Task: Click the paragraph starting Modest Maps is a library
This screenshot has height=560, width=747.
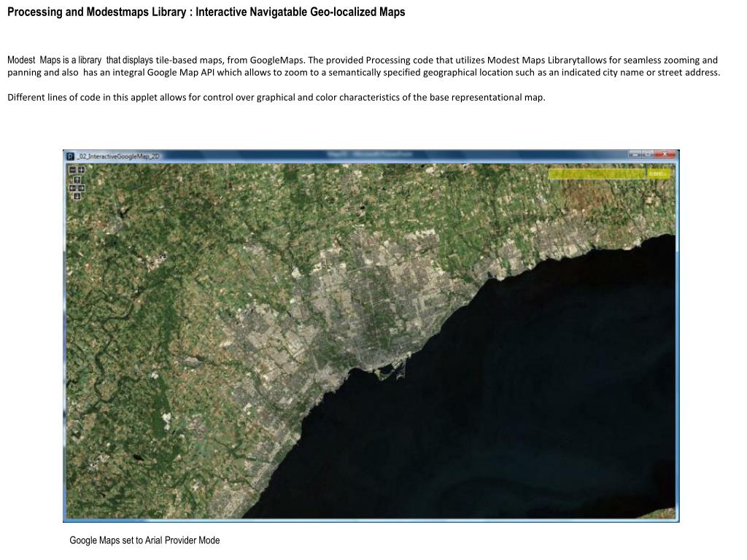Action: (x=363, y=66)
